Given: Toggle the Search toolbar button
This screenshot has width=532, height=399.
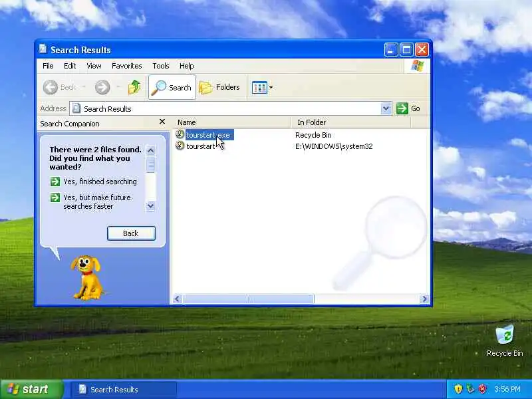Looking at the screenshot, I should (x=172, y=88).
